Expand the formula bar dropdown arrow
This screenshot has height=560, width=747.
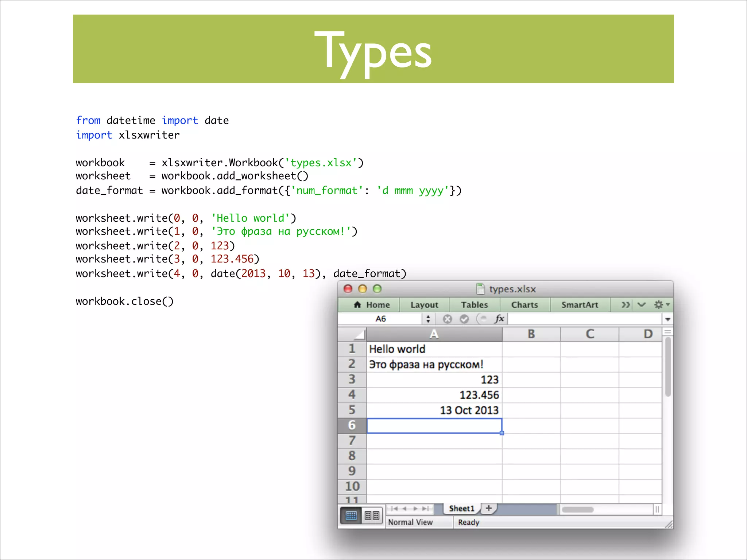[667, 319]
